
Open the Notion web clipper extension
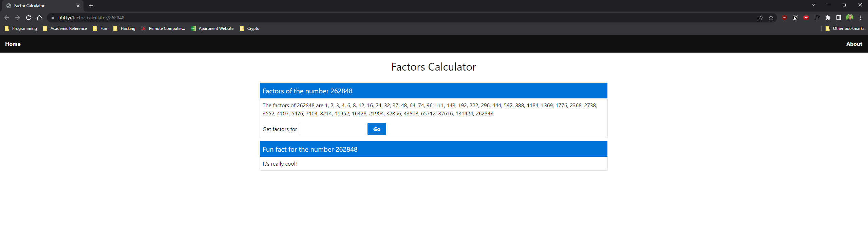click(x=795, y=18)
